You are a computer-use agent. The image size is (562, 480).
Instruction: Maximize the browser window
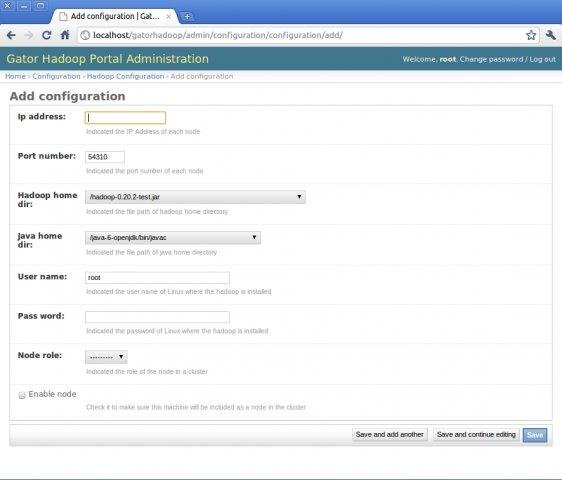41,5
